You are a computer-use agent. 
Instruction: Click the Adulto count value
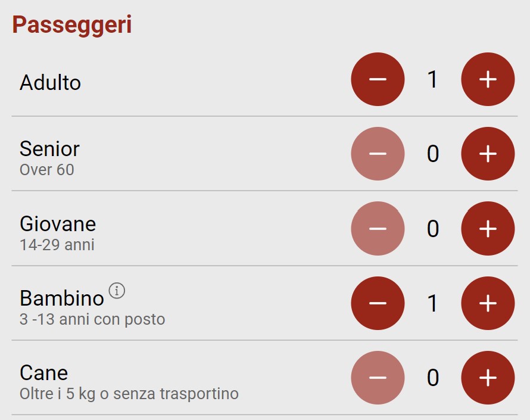[433, 79]
